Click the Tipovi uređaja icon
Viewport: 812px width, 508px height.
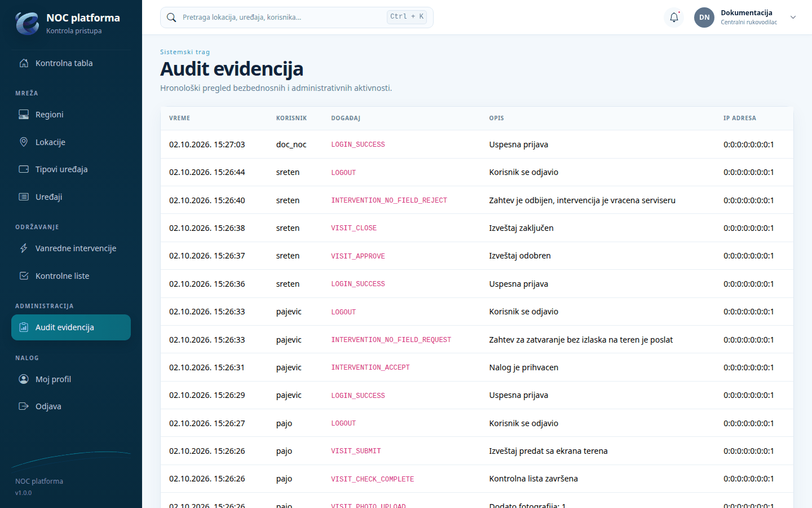(24, 169)
